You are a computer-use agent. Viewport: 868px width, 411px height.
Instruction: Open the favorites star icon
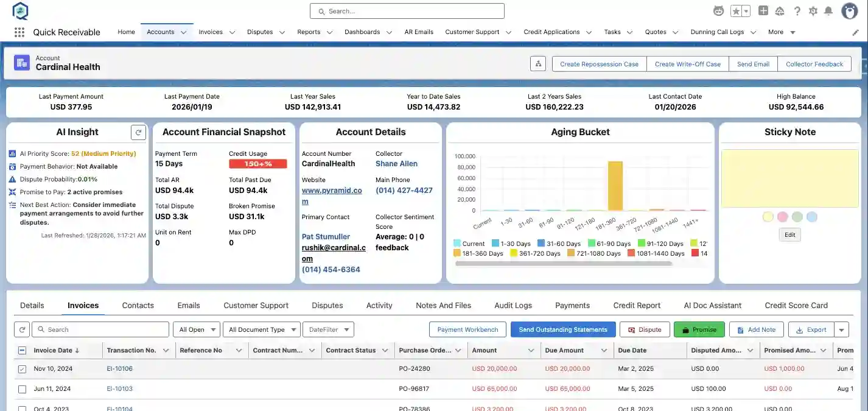[x=737, y=11]
